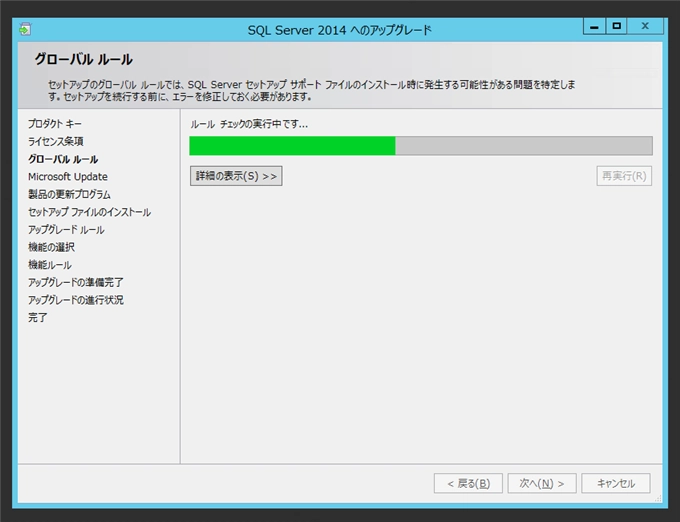Select グローバル ルール step in sidebar
This screenshot has width=680, height=522.
(x=63, y=159)
